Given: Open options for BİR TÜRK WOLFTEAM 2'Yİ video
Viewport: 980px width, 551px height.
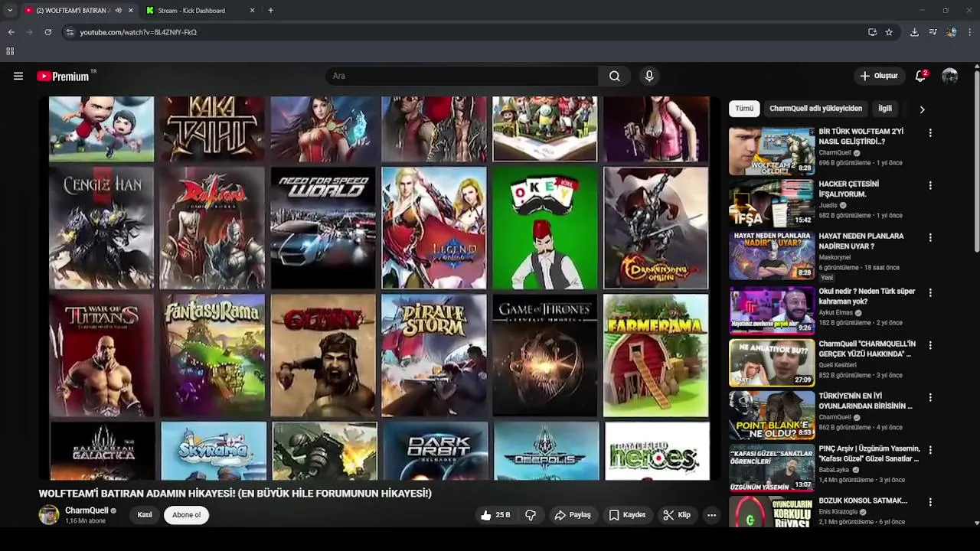Looking at the screenshot, I should (930, 133).
